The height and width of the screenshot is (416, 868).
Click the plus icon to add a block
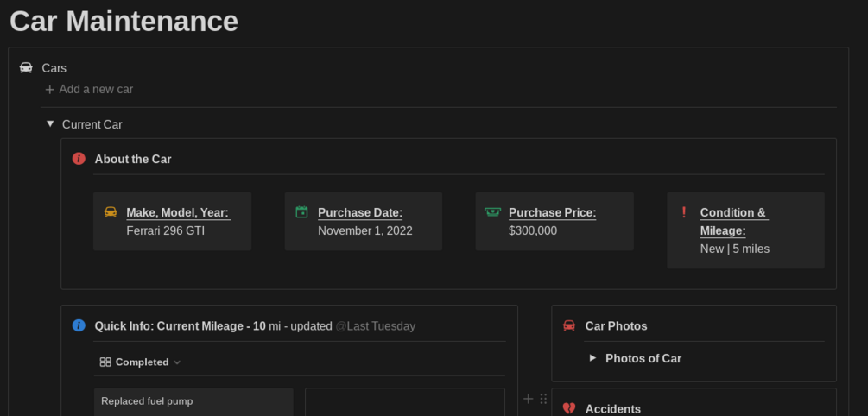529,399
